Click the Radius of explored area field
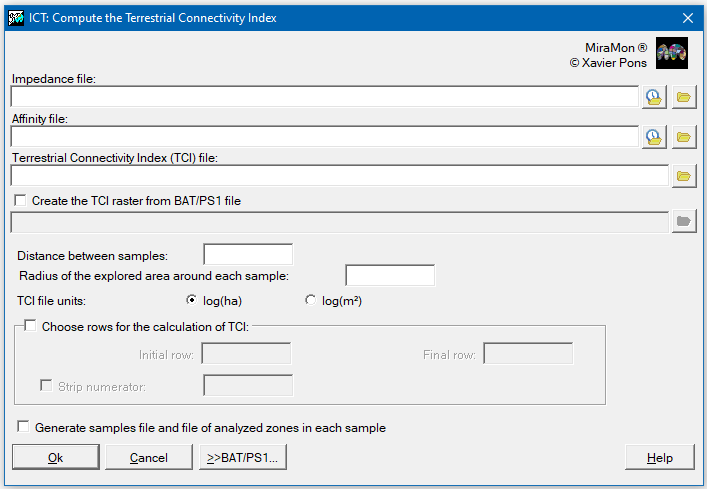Viewport: 707px width, 489px height. tap(390, 275)
